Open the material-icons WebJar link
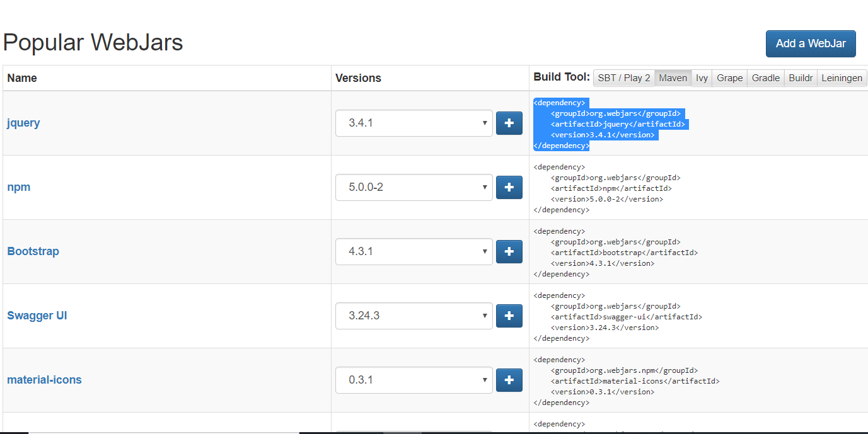This screenshot has width=868, height=434. 44,380
